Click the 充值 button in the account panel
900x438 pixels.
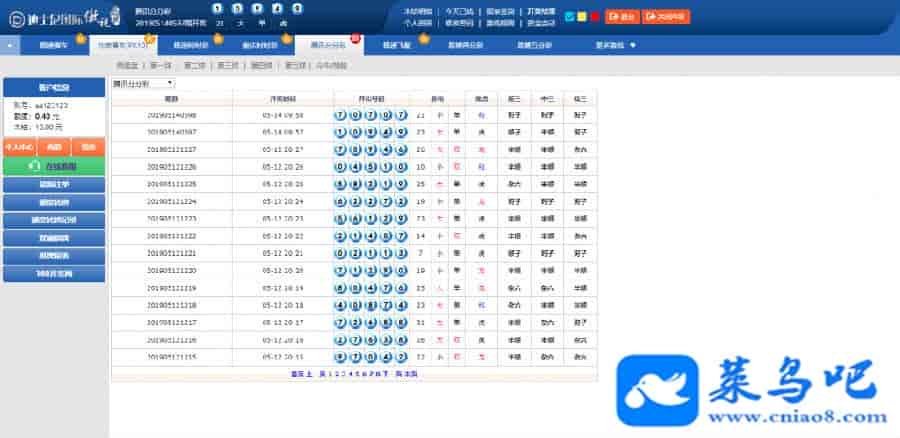[x=54, y=146]
